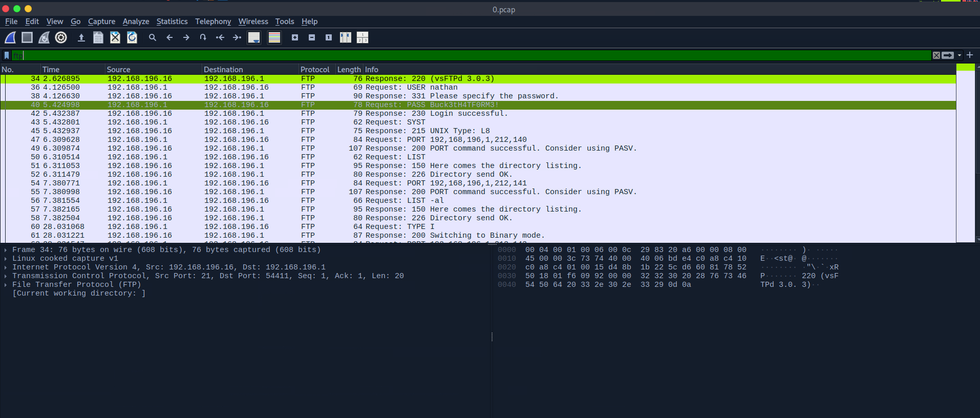Image resolution: width=980 pixels, height=418 pixels.
Task: Open the Analyze menu
Action: click(136, 22)
